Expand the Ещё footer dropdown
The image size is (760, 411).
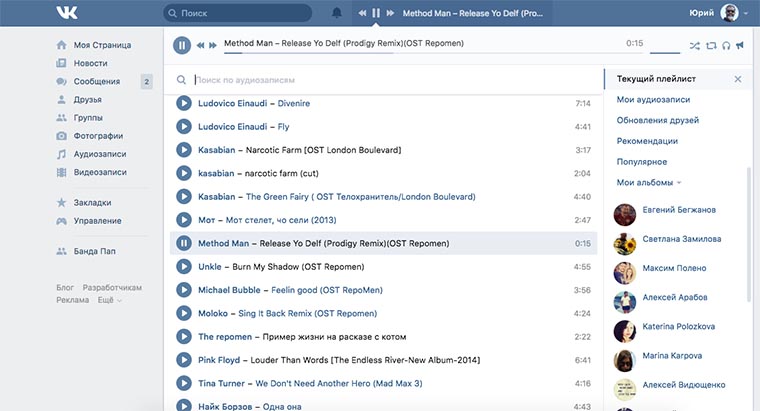(x=110, y=300)
